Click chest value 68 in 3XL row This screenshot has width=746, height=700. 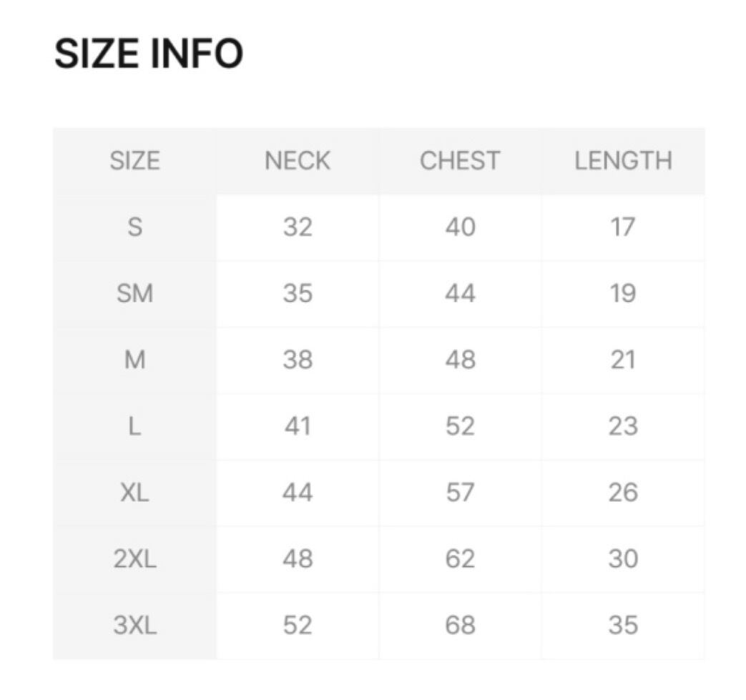459,625
